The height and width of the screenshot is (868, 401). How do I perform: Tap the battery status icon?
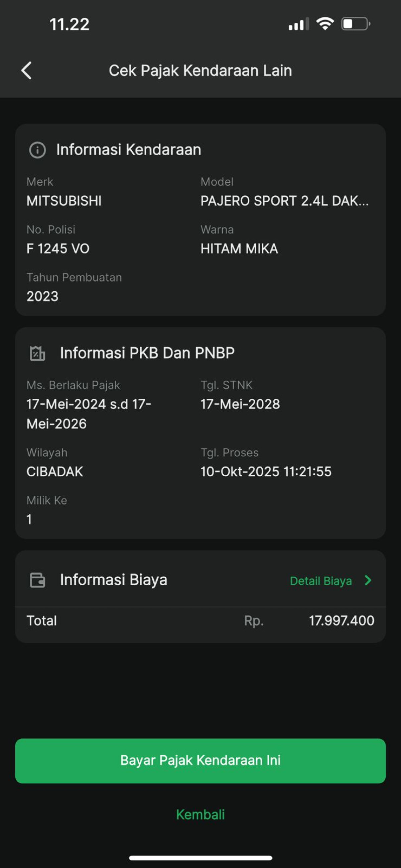356,24
